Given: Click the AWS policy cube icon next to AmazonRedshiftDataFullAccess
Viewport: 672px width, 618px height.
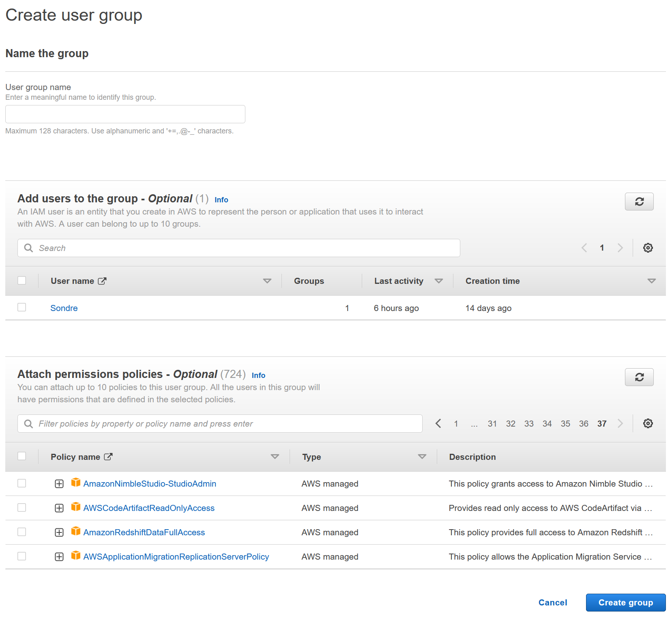Looking at the screenshot, I should coord(75,532).
